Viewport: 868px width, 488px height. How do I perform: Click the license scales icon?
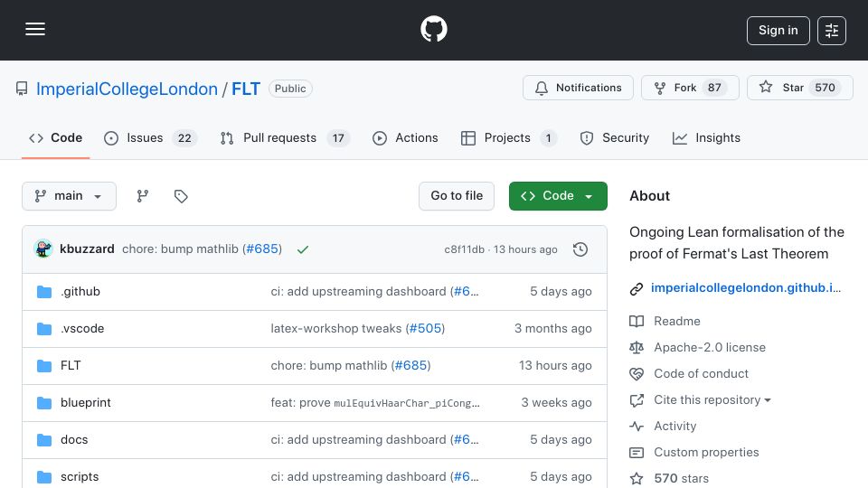click(x=637, y=347)
